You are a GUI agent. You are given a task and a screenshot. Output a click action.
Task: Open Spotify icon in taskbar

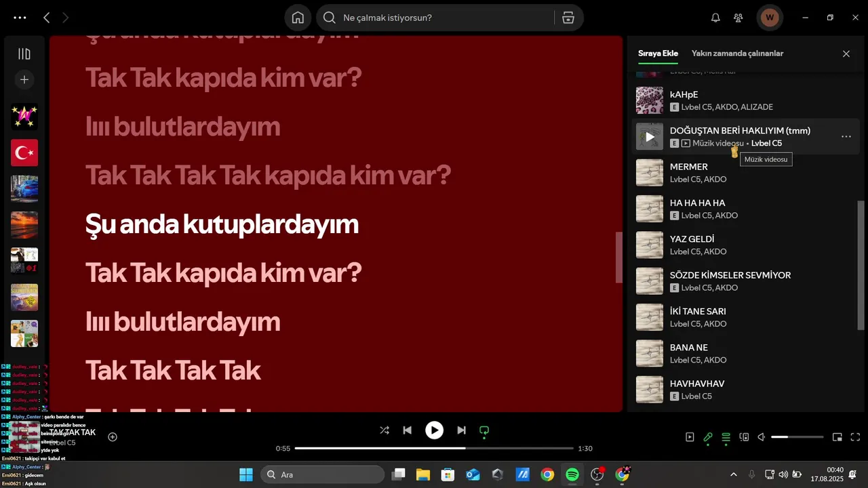click(x=572, y=474)
